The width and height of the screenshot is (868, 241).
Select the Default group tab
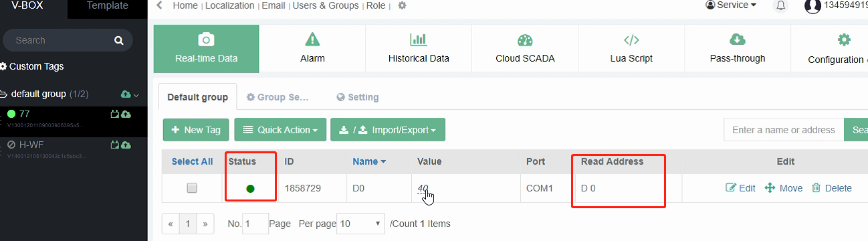197,97
